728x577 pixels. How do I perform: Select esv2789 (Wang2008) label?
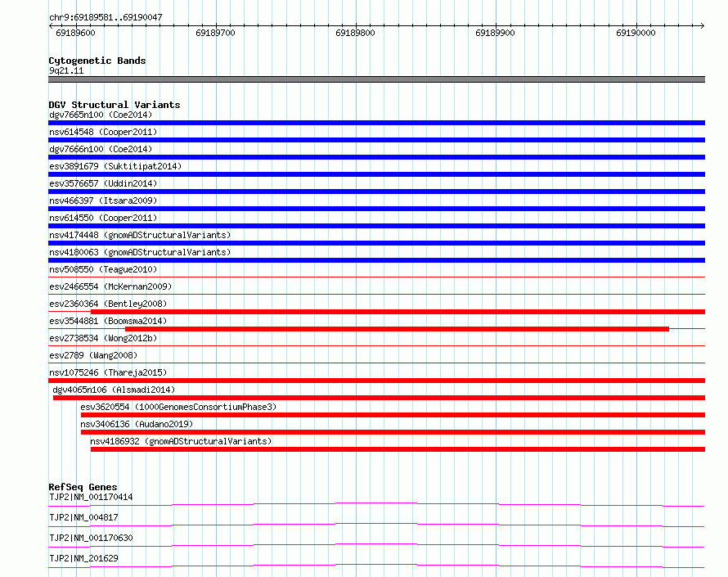93,355
